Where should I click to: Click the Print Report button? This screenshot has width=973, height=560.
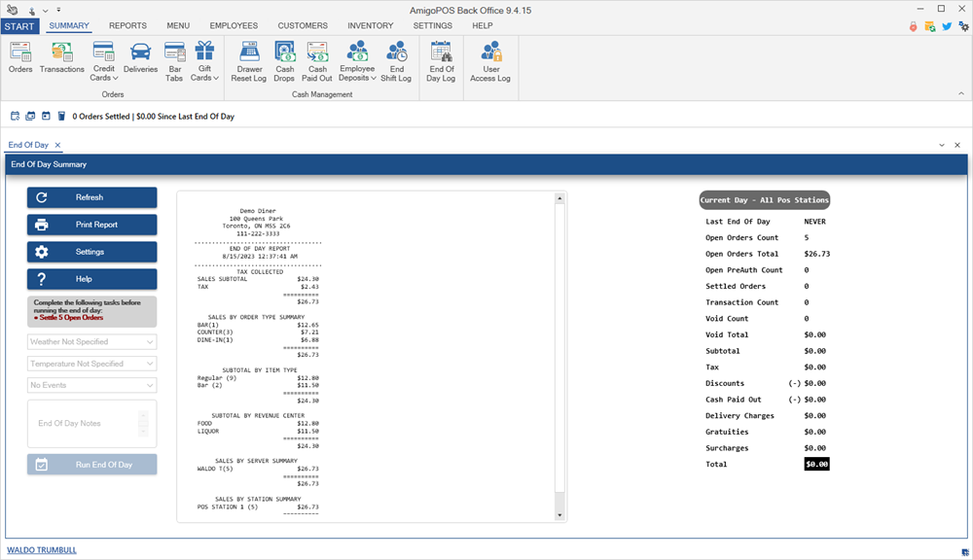point(91,225)
